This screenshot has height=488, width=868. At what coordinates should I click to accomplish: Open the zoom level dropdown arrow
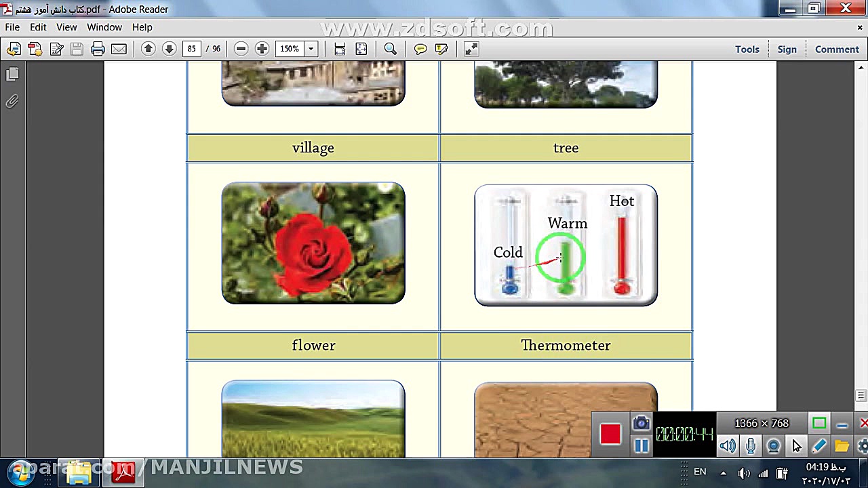(x=311, y=49)
